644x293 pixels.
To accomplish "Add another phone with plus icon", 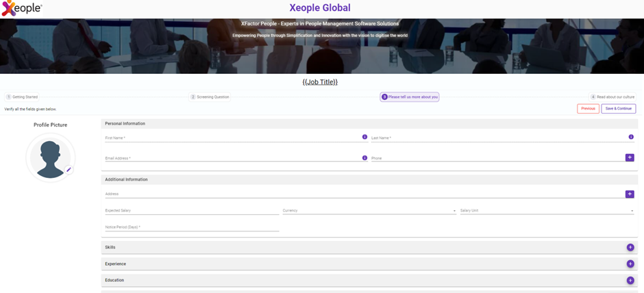I will point(630,157).
